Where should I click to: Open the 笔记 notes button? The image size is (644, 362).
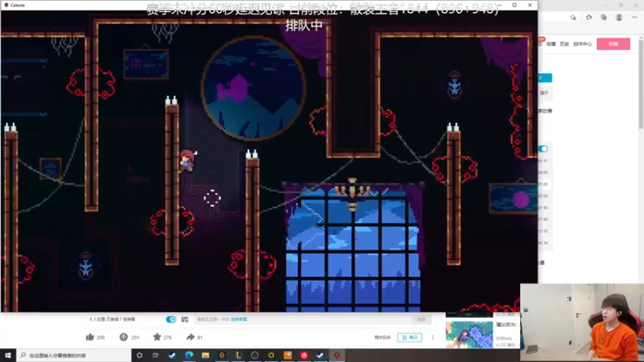tap(410, 337)
